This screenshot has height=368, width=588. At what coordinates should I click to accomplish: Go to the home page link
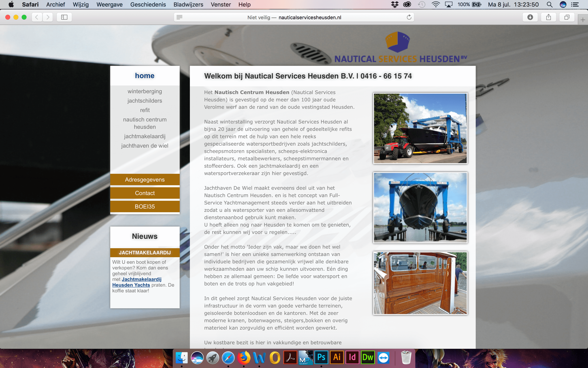coord(145,76)
